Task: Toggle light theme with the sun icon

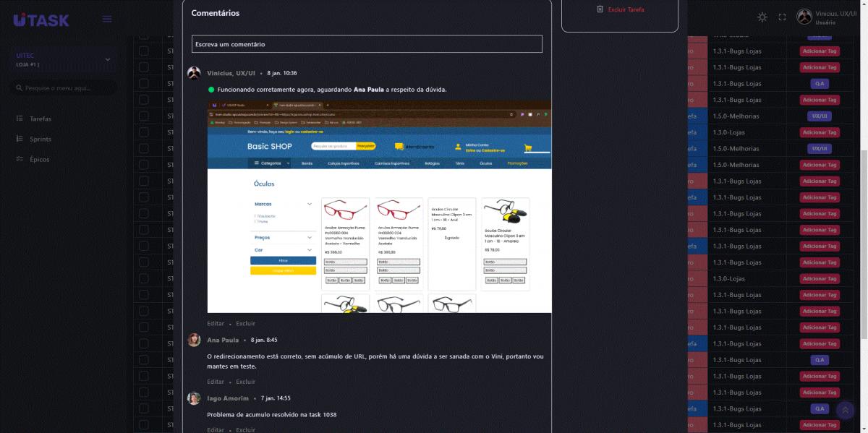Action: pyautogui.click(x=762, y=17)
